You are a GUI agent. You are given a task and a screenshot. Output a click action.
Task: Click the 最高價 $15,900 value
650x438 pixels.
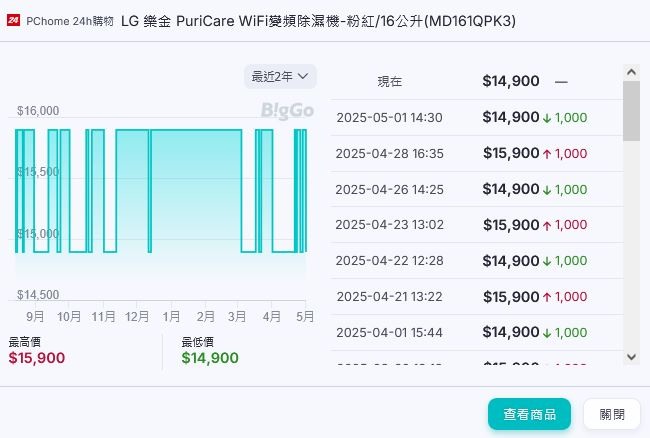(x=37, y=358)
